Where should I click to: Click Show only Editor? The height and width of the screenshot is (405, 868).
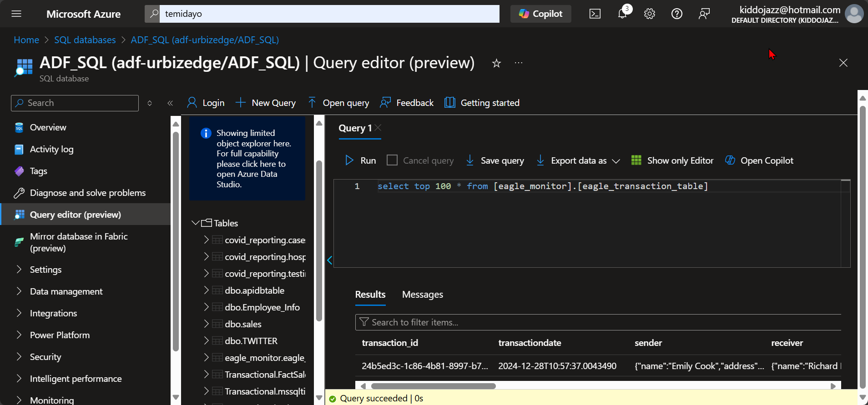coord(672,160)
